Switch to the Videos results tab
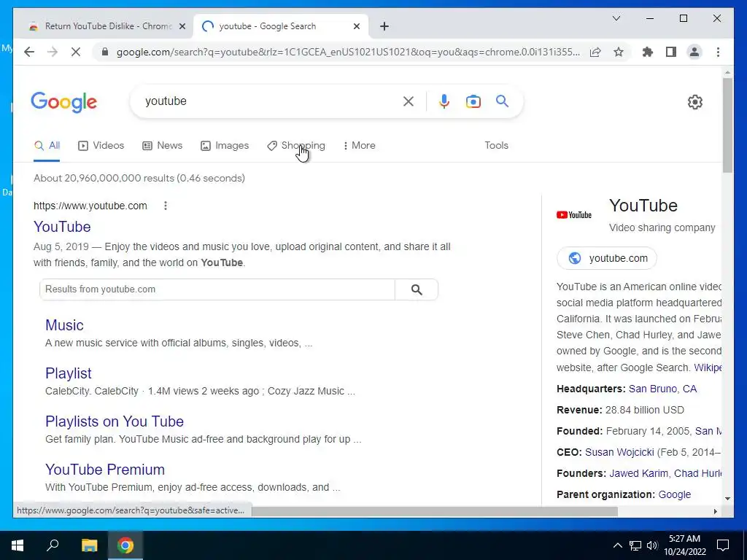747x560 pixels. [101, 146]
